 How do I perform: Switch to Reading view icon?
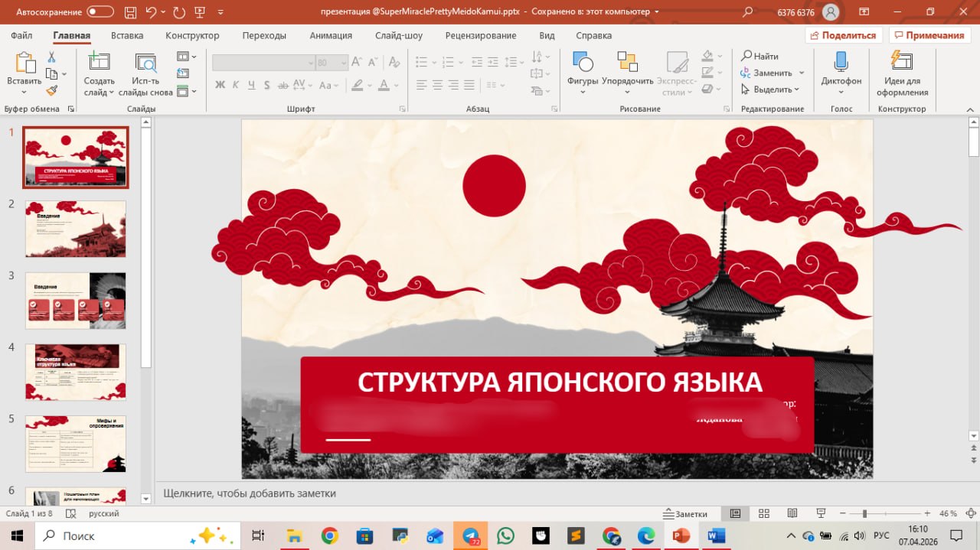point(792,513)
